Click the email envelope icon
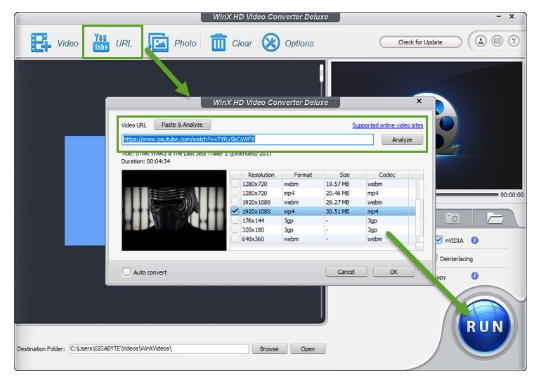 (x=497, y=41)
